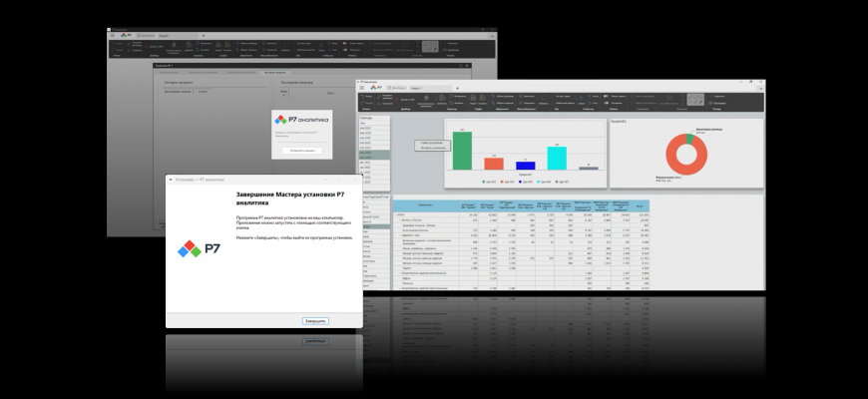Click the Новый chart icon in the front ribbon
This screenshot has height=399, width=868.
pos(473,98)
